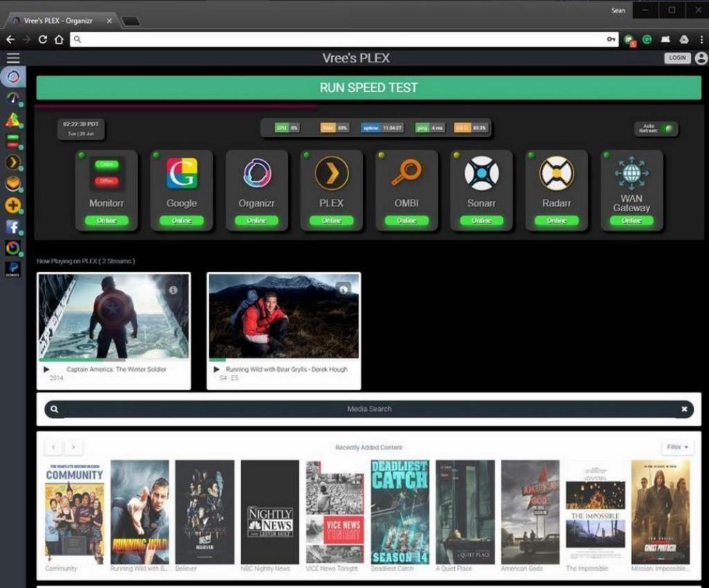The image size is (709, 588).
Task: Open the Believer poster
Action: (205, 513)
